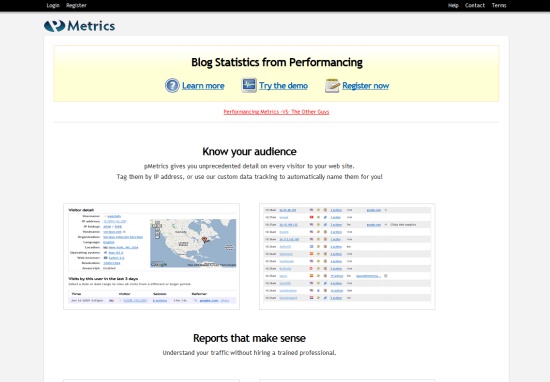Click the Blog Statistics from Performancing heading
This screenshot has width=550, height=382.
(277, 62)
